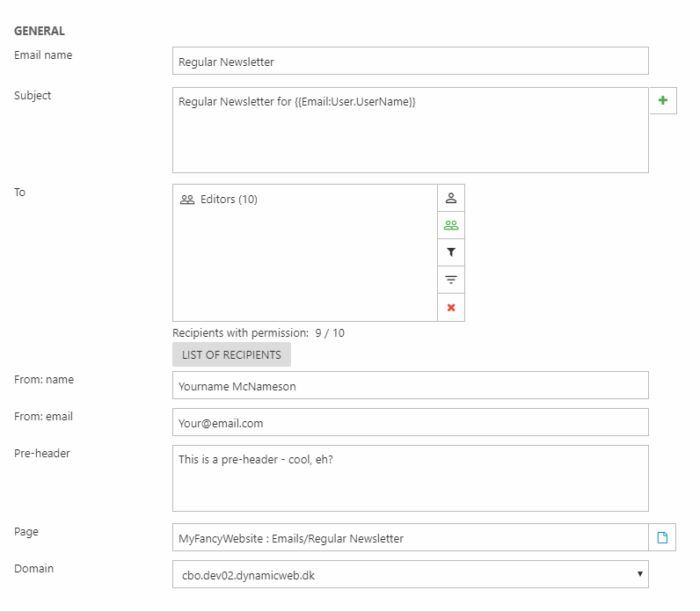The height and width of the screenshot is (612, 700).
Task: Click the Page path field
Action: click(x=411, y=537)
